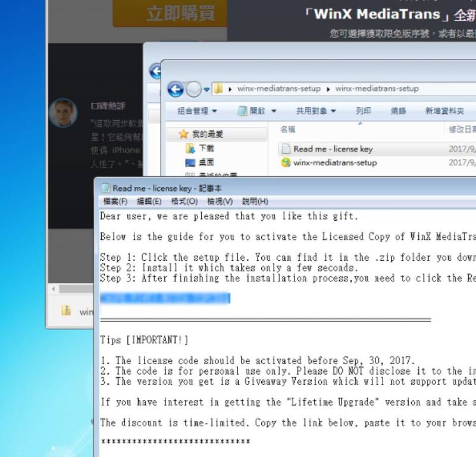Screen dimensions: 476x457
Task: Click the 'Tips [IMPORTANT!]' line in Notepad
Action: tap(144, 340)
